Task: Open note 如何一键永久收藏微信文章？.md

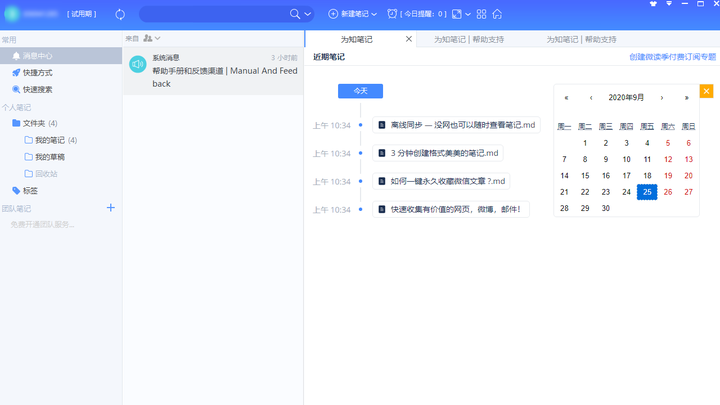Action: click(x=441, y=181)
